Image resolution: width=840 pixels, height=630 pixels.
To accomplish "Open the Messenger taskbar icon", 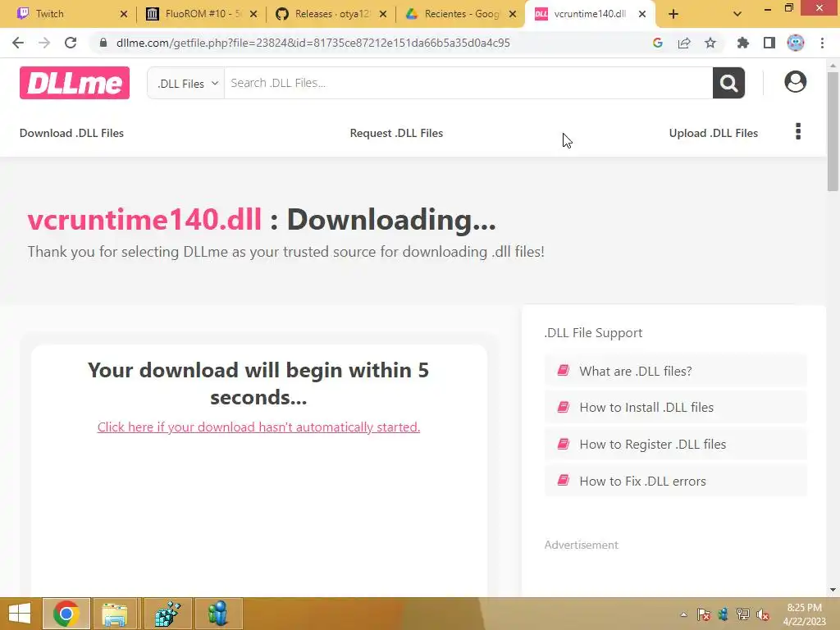I will [x=218, y=614].
